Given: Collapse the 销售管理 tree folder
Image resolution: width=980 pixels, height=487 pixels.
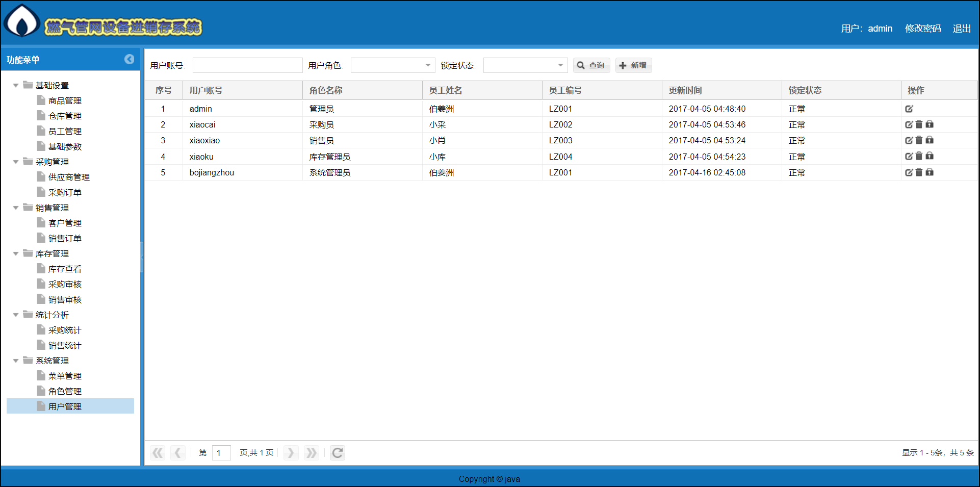Looking at the screenshot, I should pyautogui.click(x=16, y=208).
